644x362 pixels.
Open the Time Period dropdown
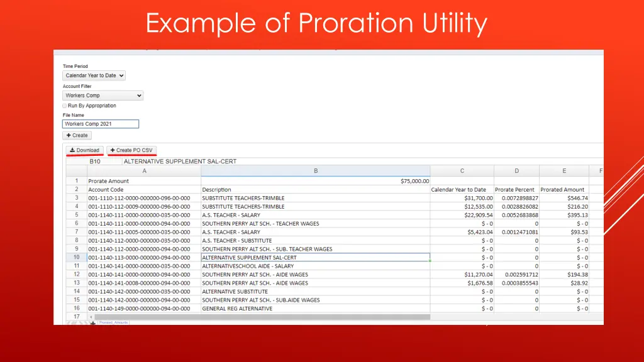tap(94, 75)
